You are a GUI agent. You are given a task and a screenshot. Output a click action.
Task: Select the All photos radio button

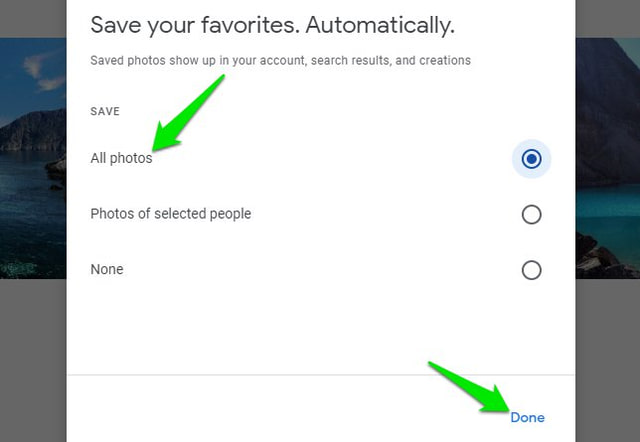(532, 158)
